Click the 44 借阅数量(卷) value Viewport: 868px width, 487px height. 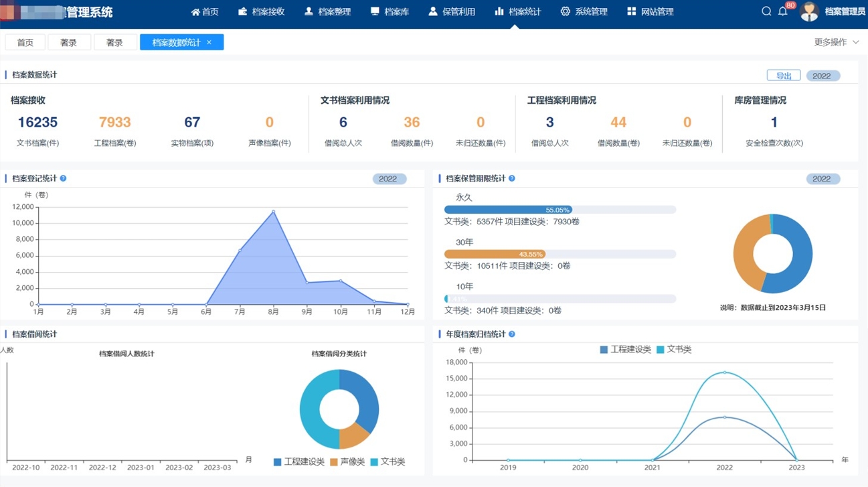pos(618,122)
